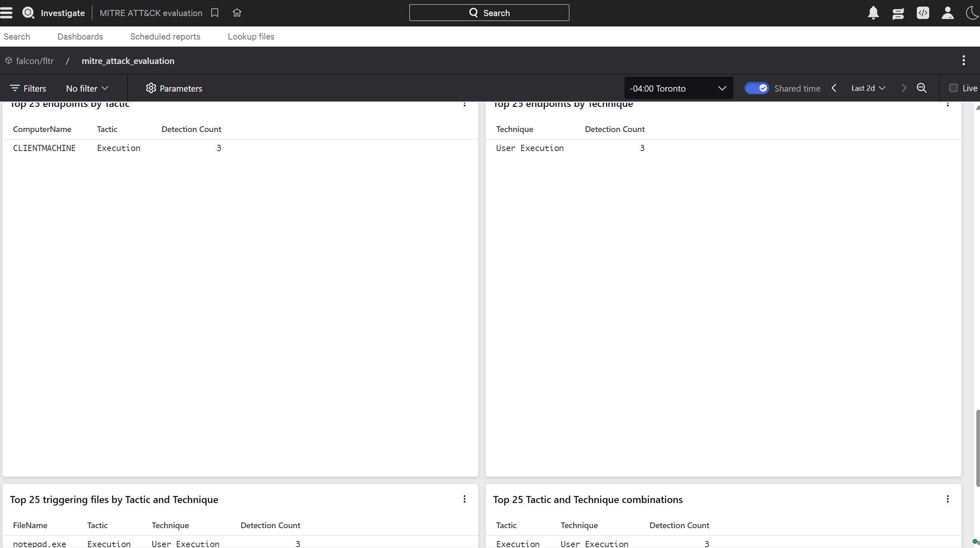This screenshot has height=548, width=980.
Task: Open the user profile icon
Action: tap(948, 13)
